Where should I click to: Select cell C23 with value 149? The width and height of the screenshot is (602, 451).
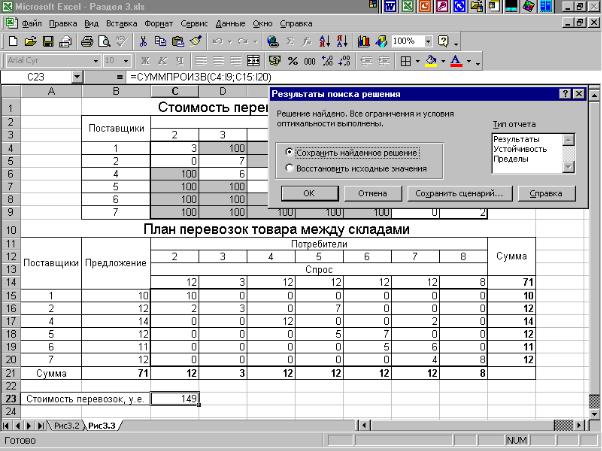tap(175, 399)
